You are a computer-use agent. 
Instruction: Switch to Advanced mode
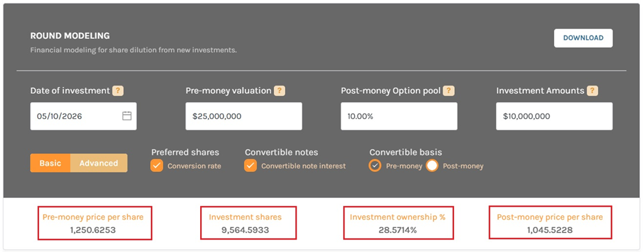[99, 163]
